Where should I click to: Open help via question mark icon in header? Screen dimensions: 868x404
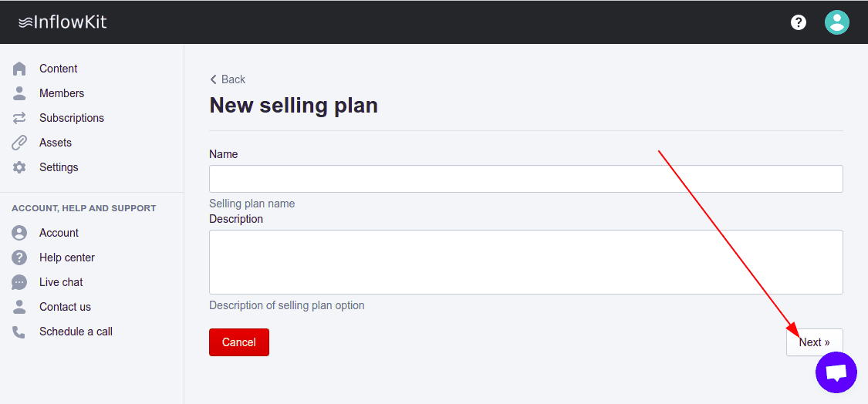pos(799,22)
